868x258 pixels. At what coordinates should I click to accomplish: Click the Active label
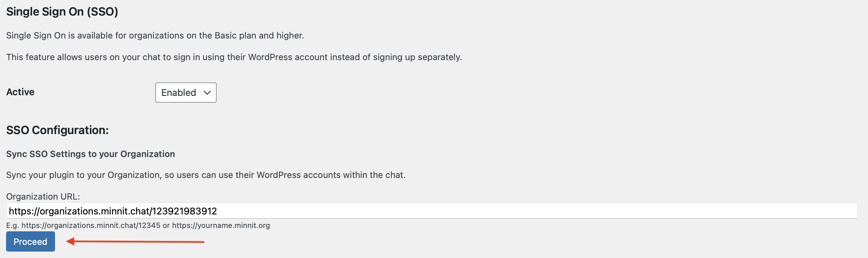click(20, 92)
